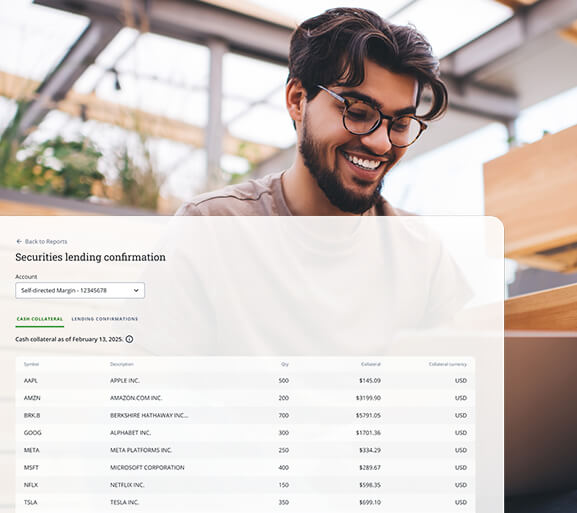
Task: Click the ALPHABET INC. description
Action: tap(130, 433)
